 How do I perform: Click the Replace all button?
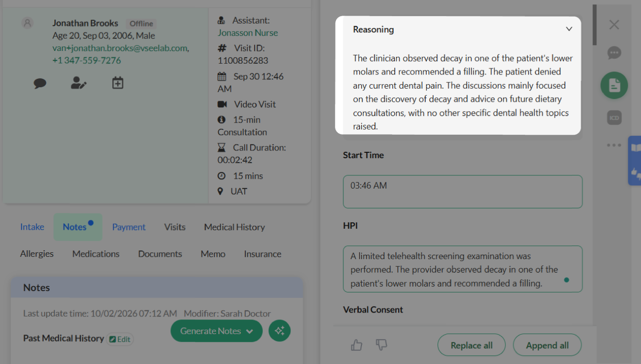471,345
